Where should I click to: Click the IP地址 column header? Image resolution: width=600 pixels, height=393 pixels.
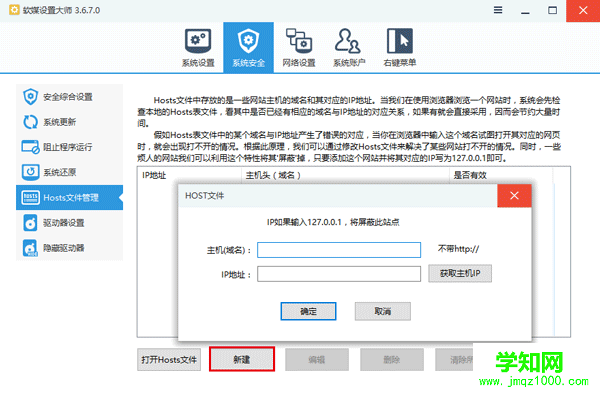click(189, 175)
